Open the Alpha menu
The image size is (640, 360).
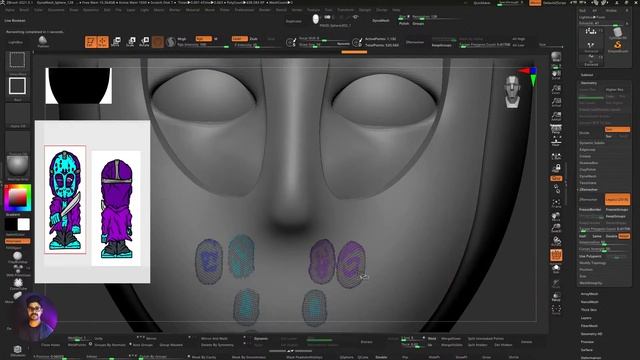point(9,10)
